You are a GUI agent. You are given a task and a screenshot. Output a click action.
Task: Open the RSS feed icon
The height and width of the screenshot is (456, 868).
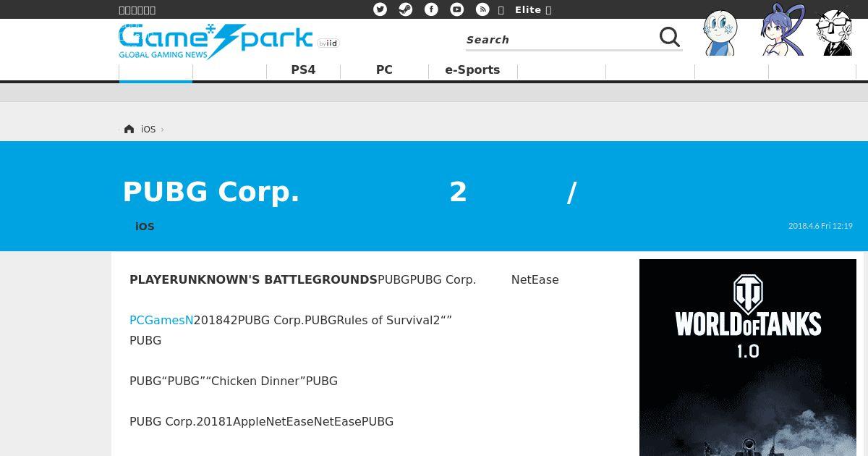482,9
